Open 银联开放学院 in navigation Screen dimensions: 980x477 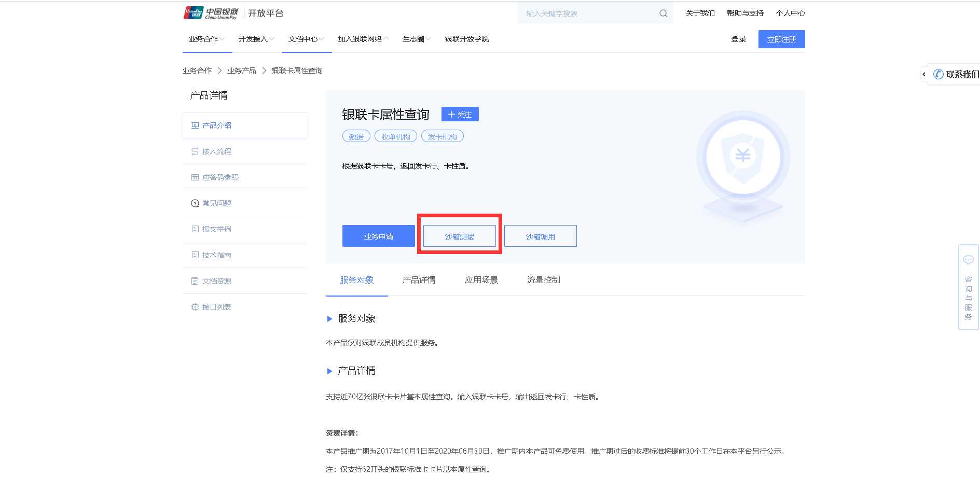466,39
